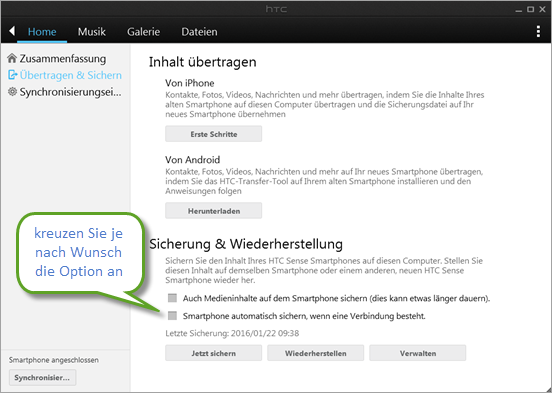Click the 'Letzte Sicherung: 2016/01/22 09:38' text
The height and width of the screenshot is (393, 552).
(232, 333)
